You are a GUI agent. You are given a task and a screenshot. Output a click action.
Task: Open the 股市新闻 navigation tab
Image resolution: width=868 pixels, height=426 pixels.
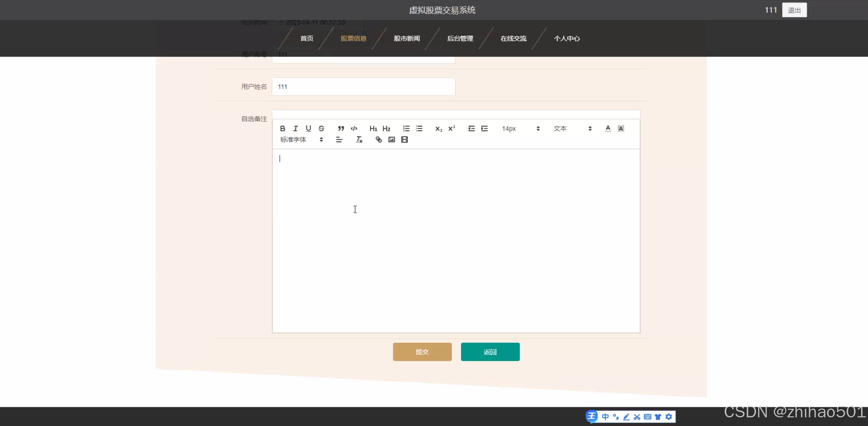pyautogui.click(x=407, y=38)
